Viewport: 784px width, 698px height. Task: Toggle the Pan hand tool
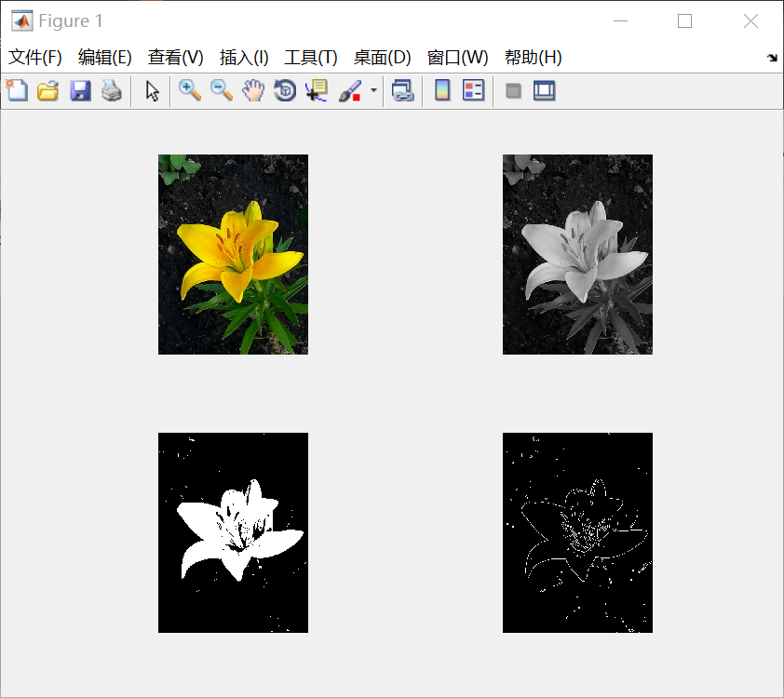pos(253,90)
